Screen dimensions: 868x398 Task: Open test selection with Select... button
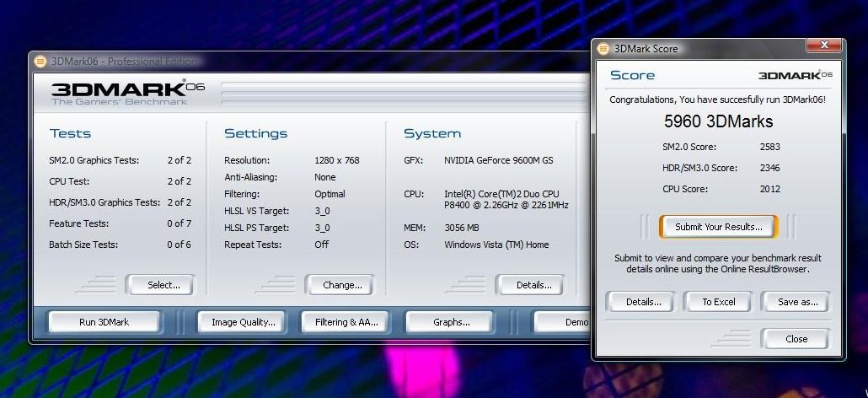[x=160, y=285]
